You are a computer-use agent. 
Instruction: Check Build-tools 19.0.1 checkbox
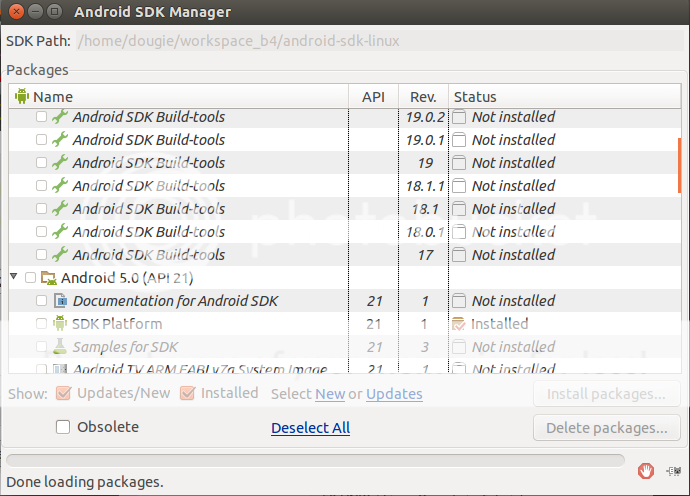pos(41,140)
